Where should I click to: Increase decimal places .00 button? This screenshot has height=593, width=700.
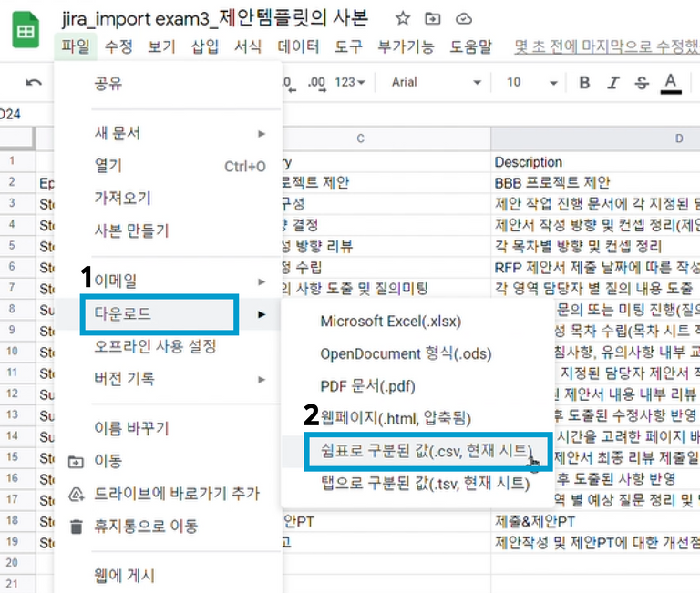(x=316, y=83)
